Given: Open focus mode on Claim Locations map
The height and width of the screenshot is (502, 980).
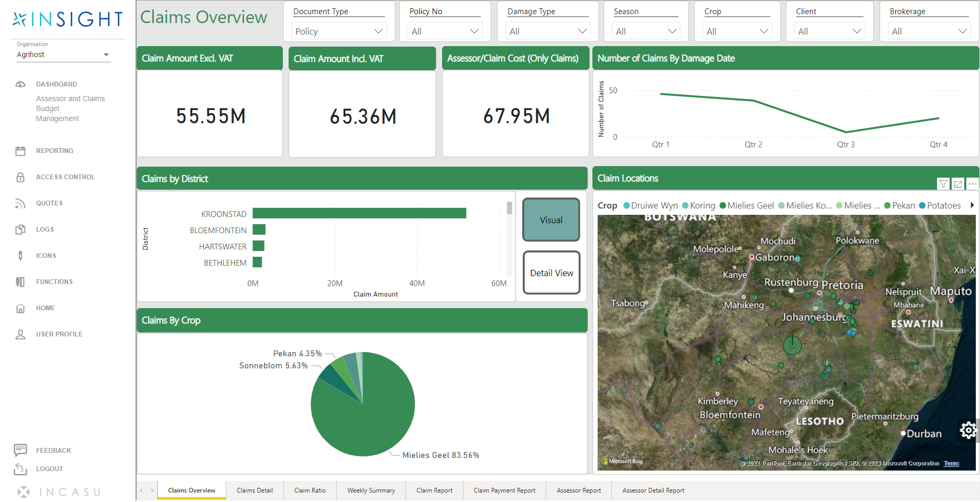Looking at the screenshot, I should tap(957, 184).
